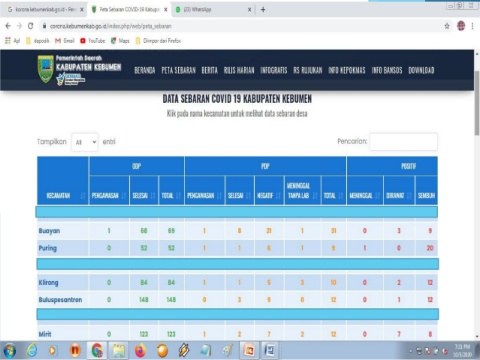The image size is (480, 360).
Task: Open the YouTube bookmark
Action: tap(92, 41)
